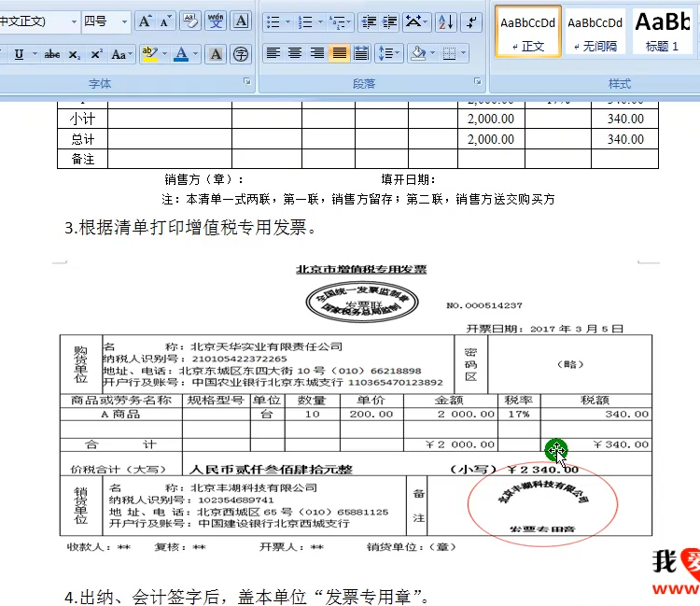Open the font name dropdown
The image size is (700, 606).
click(74, 21)
